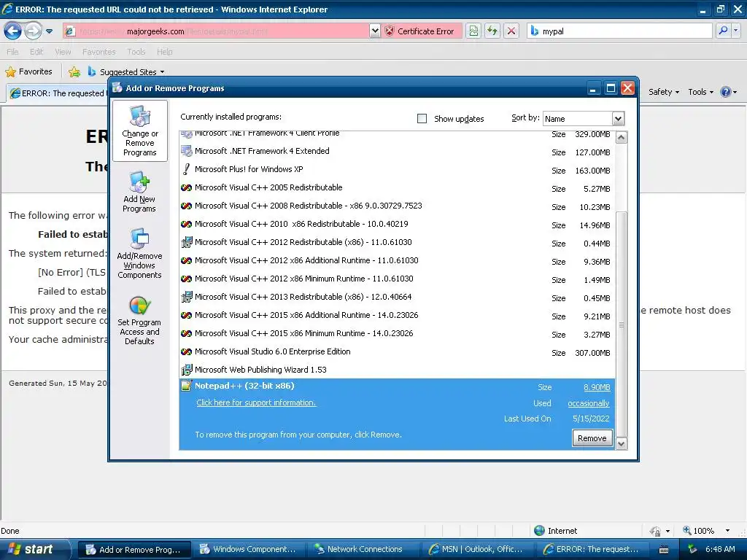Click the Certificate Error shield icon
This screenshot has height=560, width=747.
(x=390, y=31)
